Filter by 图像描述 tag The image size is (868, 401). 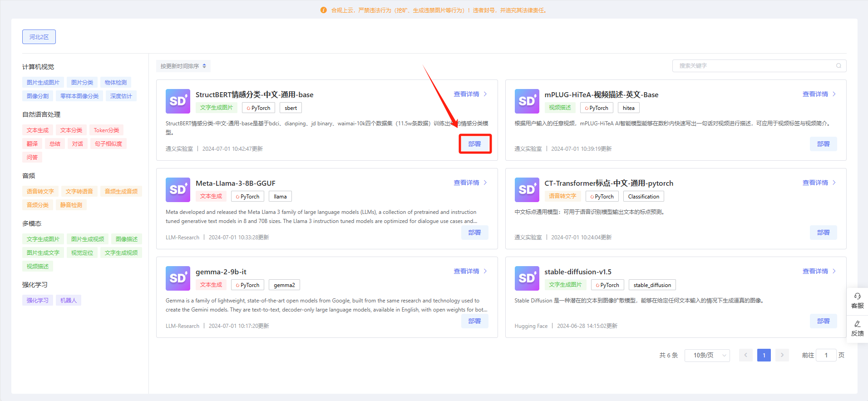coord(127,239)
